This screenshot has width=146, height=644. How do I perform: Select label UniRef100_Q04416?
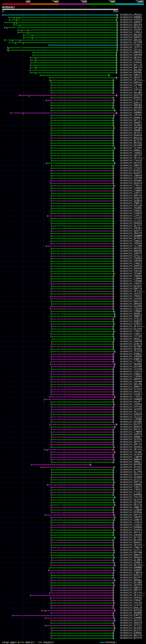[131, 183]
